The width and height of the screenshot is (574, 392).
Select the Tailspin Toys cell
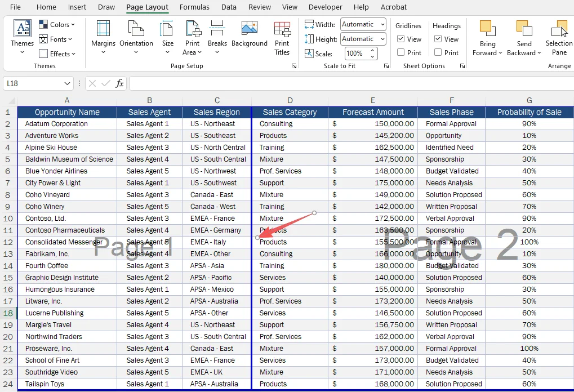[x=67, y=384]
